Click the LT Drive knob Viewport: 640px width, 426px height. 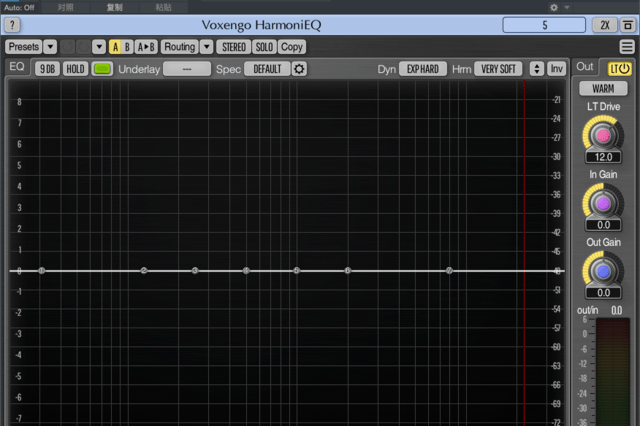click(x=603, y=136)
